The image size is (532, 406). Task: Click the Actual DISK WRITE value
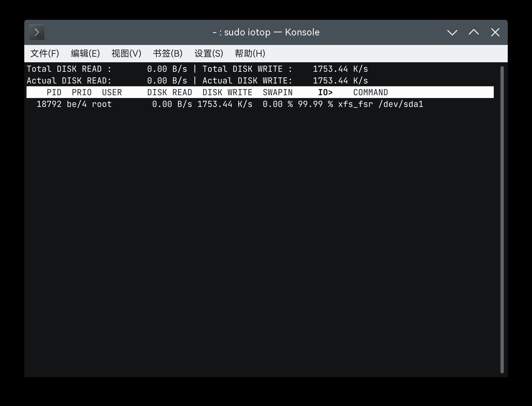coord(341,81)
